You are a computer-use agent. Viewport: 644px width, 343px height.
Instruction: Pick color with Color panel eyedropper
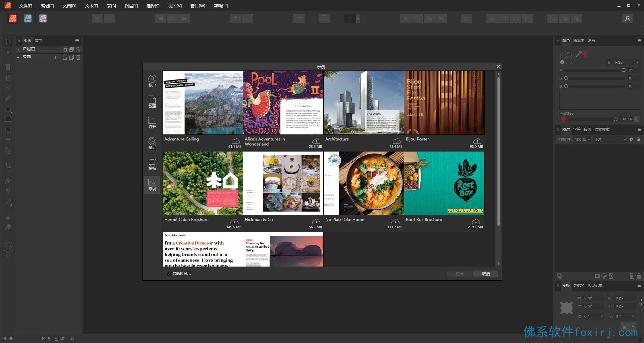click(579, 54)
